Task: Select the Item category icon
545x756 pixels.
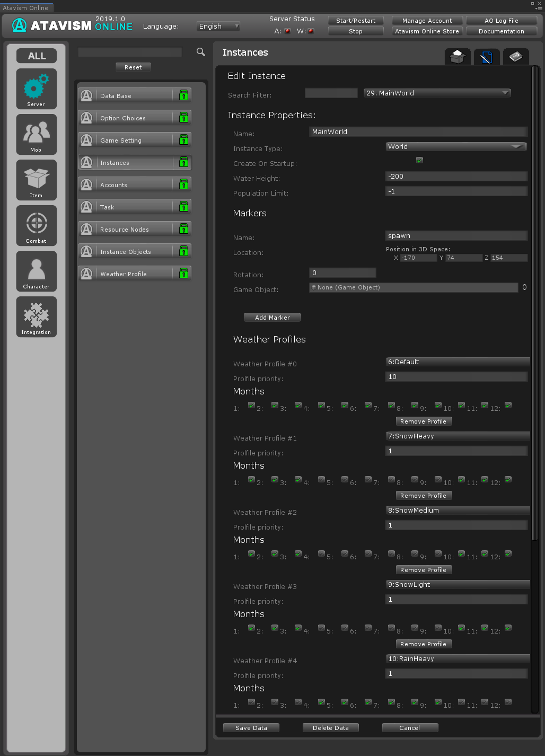Action: tap(36, 180)
